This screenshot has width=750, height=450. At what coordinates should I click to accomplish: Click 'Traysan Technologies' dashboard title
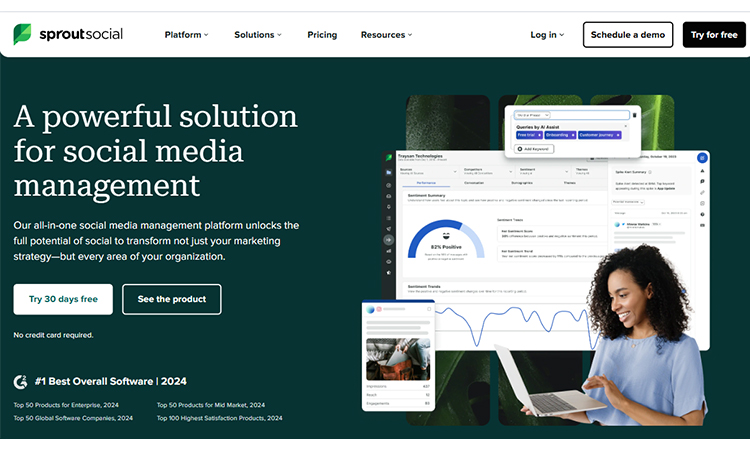[420, 156]
